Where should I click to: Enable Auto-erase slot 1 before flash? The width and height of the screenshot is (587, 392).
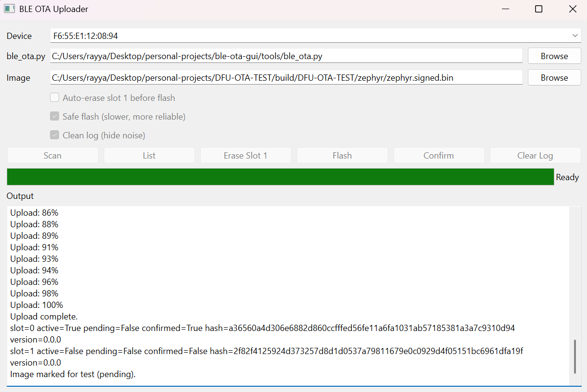[54, 97]
